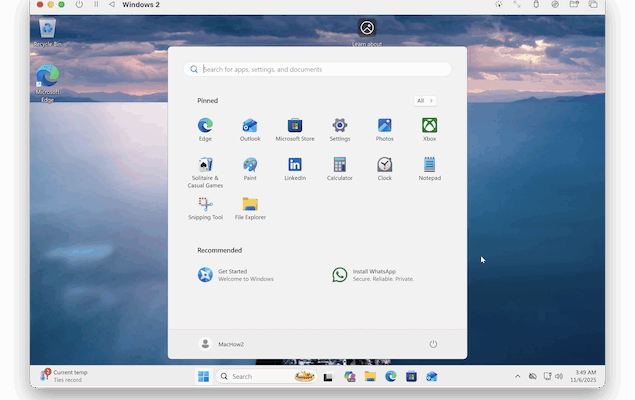
Task: Click the Learn about this picture icon
Action: (x=367, y=32)
